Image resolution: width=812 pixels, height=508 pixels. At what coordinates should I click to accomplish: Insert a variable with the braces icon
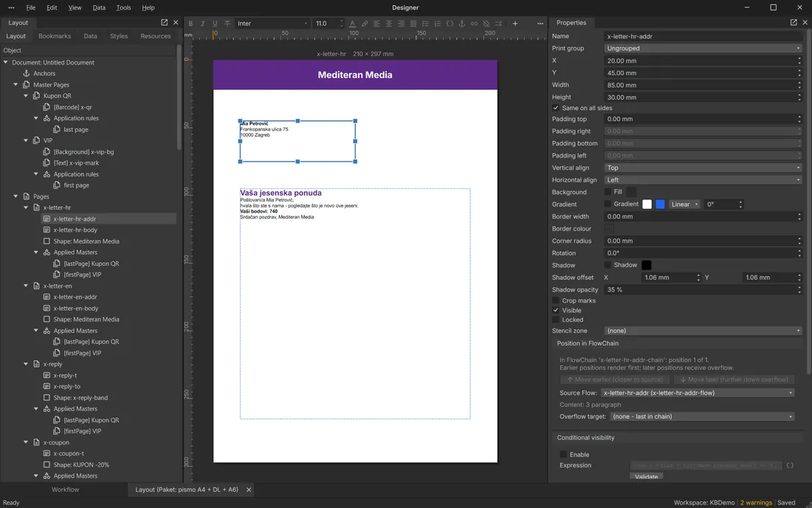click(x=450, y=24)
